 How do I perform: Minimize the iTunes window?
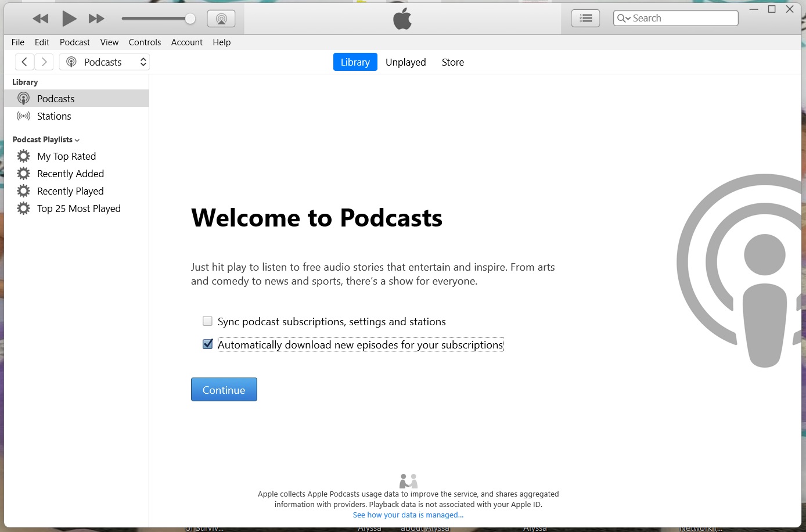[x=754, y=9]
